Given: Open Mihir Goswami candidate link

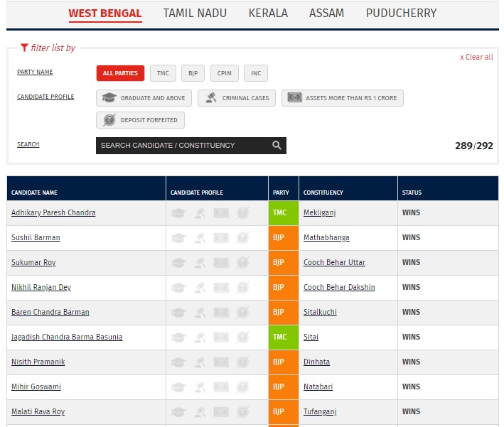Looking at the screenshot, I should pos(36,387).
